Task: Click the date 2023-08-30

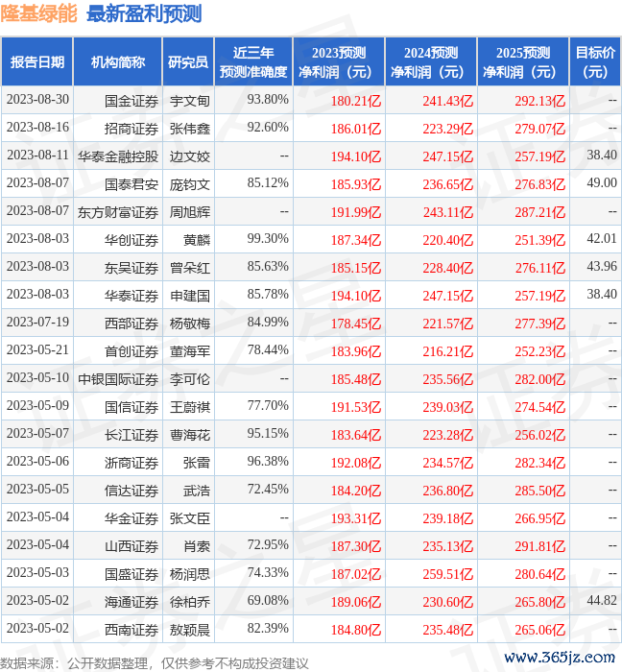Action: (37, 100)
